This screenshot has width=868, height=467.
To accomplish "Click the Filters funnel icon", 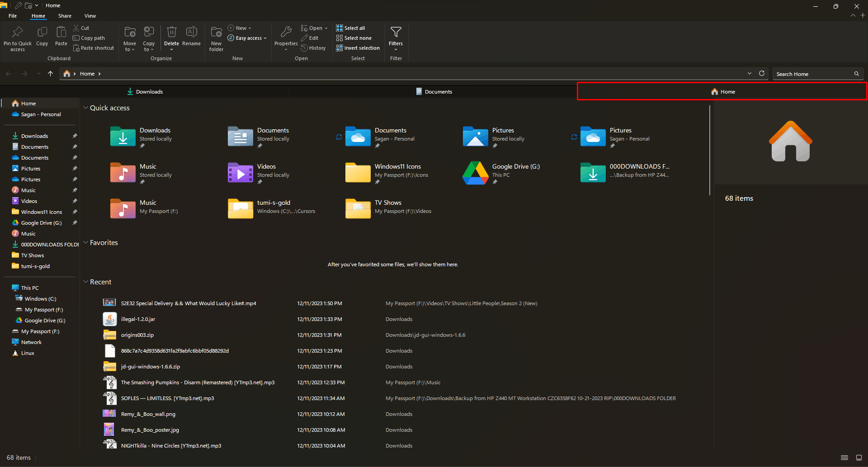I will coord(396,33).
